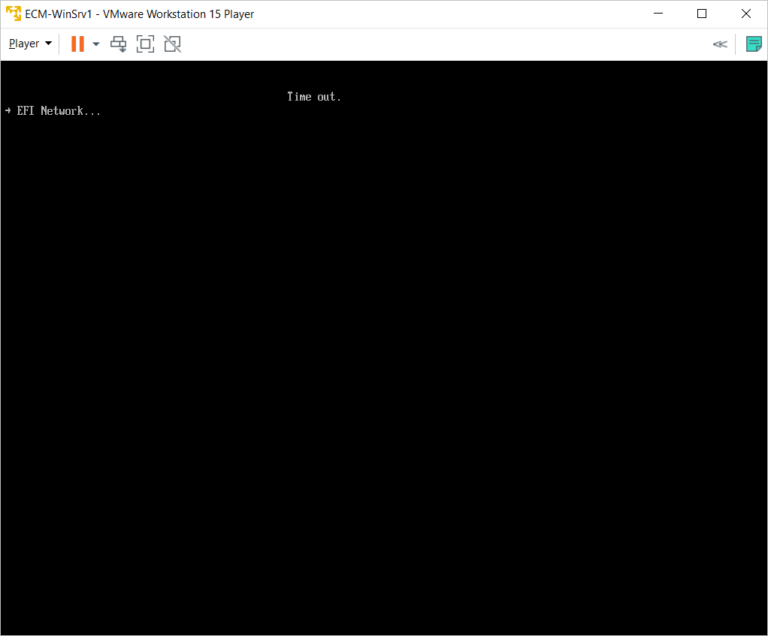
Task: Send Ctrl+Alt+Del to the VM
Action: click(x=118, y=44)
